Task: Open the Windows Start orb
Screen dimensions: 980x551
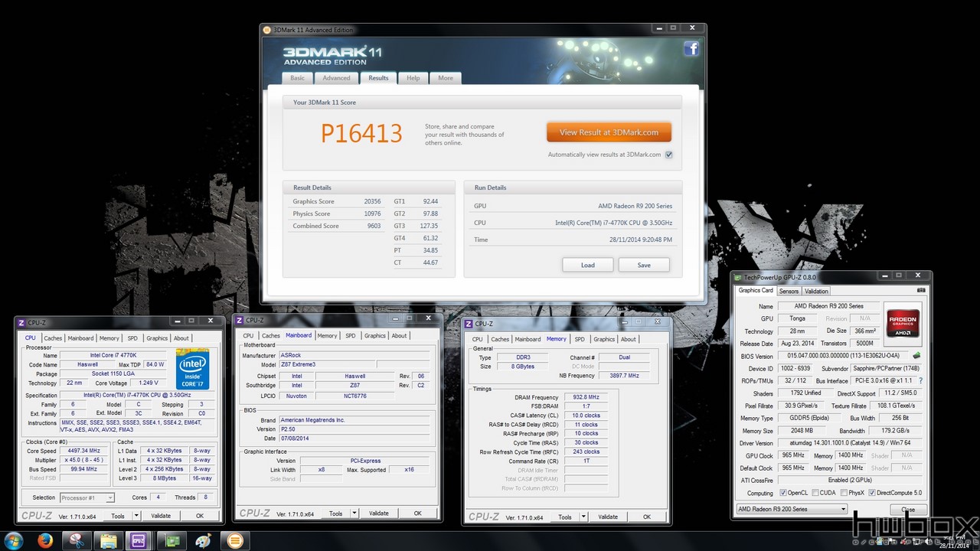Action: 13,541
